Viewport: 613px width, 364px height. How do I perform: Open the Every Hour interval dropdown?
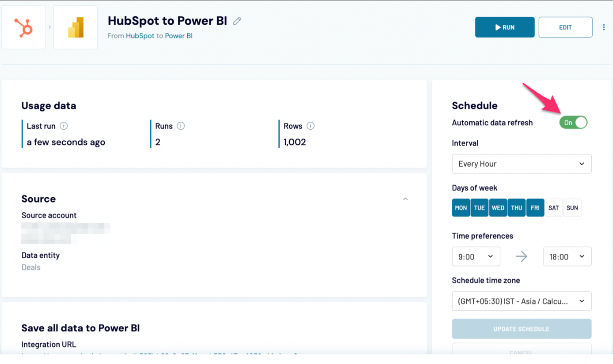tap(522, 164)
